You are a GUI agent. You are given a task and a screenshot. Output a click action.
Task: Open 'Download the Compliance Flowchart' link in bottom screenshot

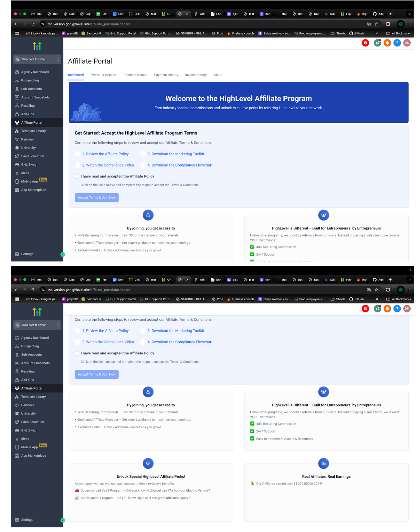[x=180, y=342]
